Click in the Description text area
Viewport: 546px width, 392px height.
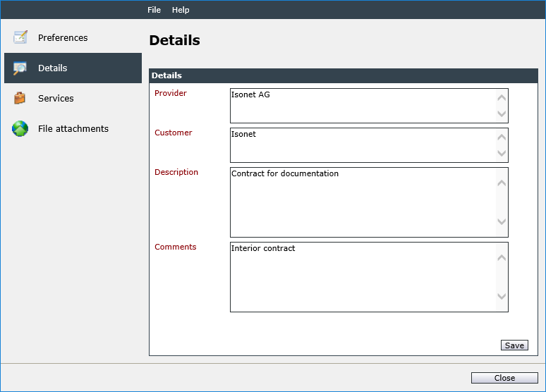363,202
